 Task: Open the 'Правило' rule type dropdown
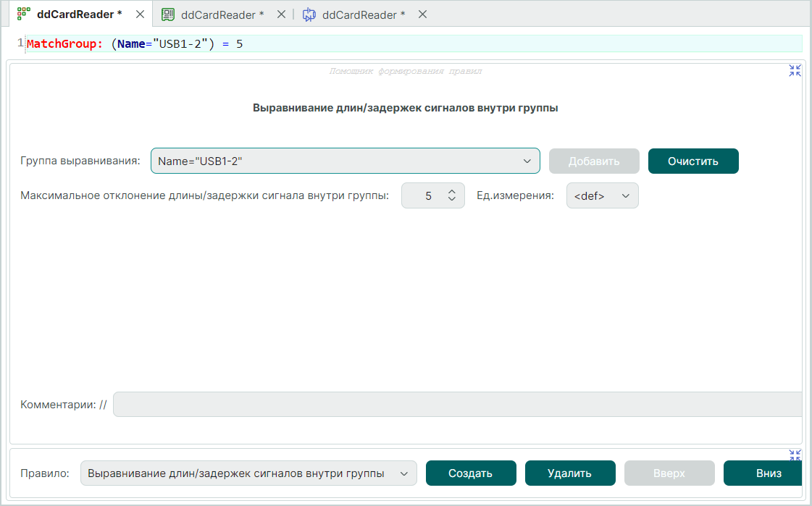pos(406,473)
